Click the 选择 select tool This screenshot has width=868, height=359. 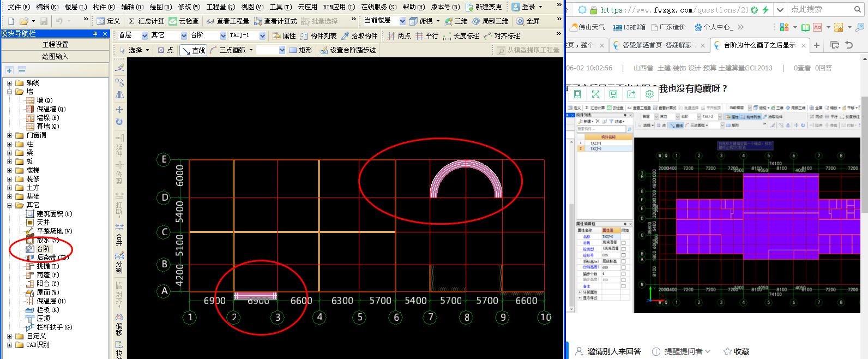click(x=135, y=50)
